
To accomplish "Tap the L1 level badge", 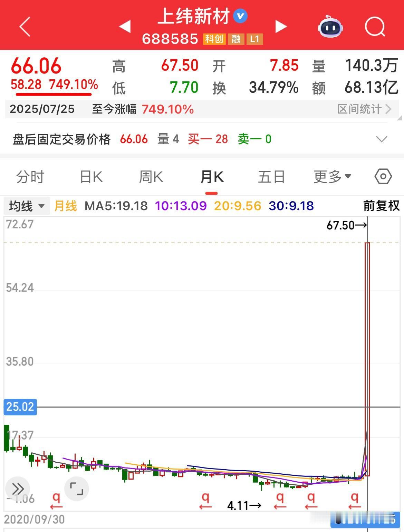I will click(x=254, y=39).
